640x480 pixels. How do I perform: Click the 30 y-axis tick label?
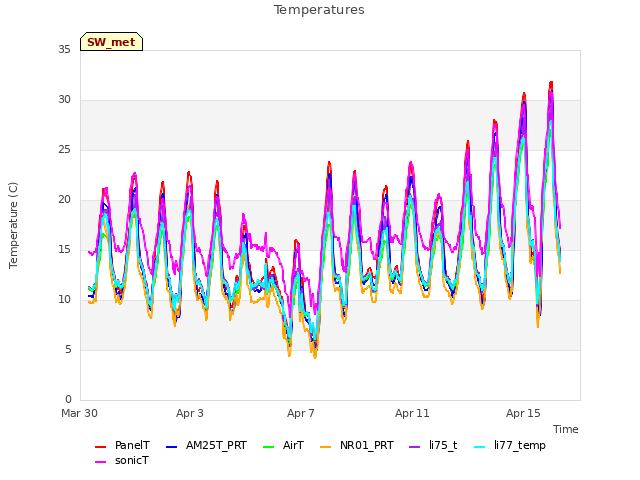click(64, 100)
